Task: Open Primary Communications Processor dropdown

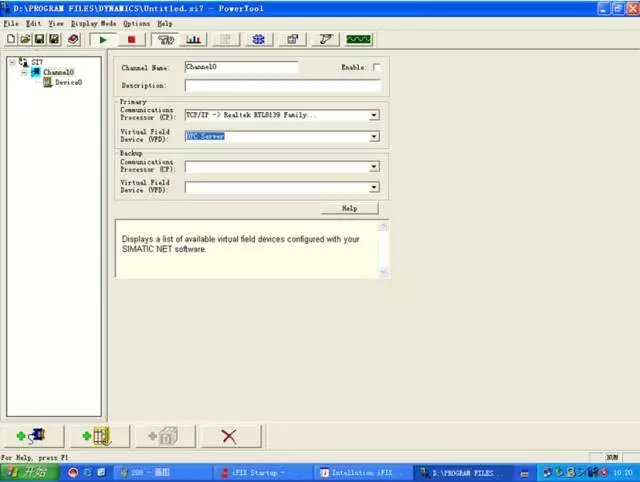Action: [x=374, y=115]
